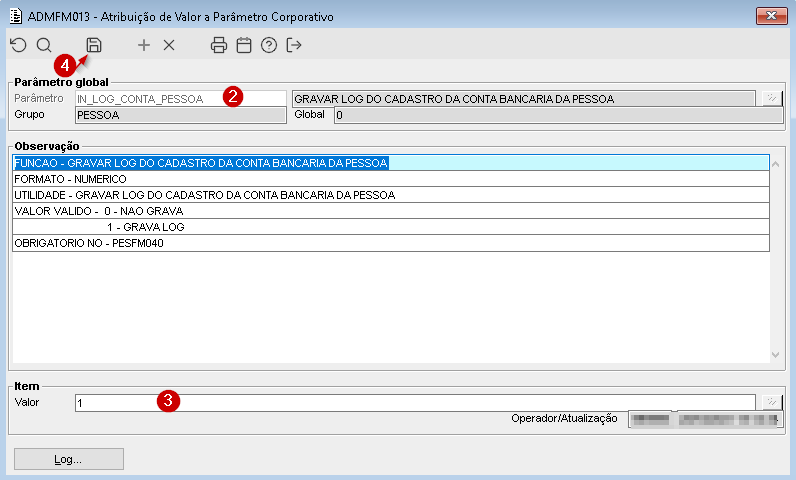Select the FUNCAO - GRAVAR LOG row

tap(391, 163)
